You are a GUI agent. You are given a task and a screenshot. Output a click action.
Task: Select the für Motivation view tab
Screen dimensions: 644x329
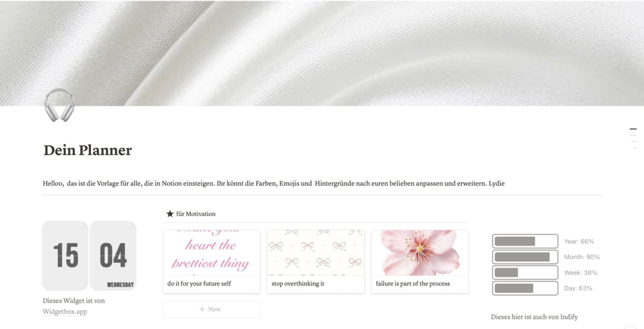coord(191,214)
